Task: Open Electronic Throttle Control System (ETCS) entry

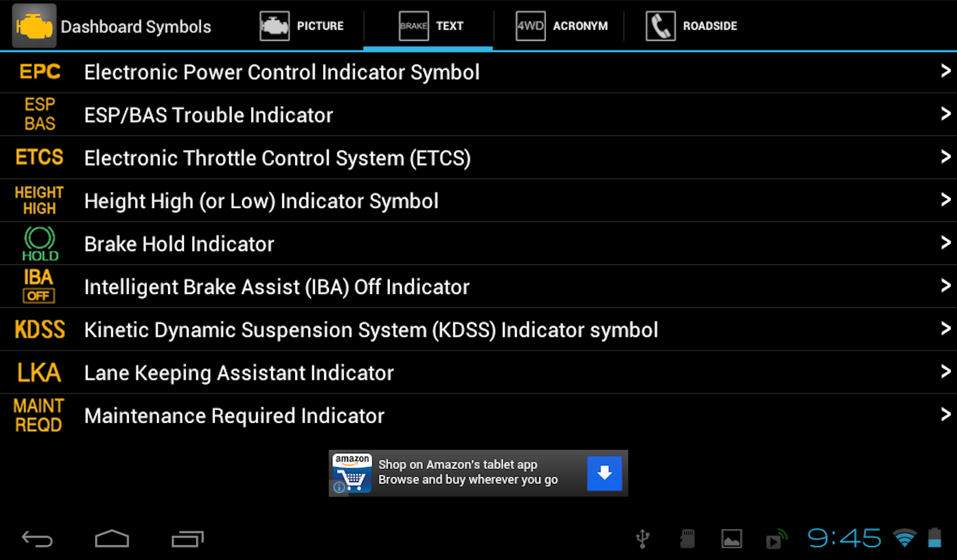Action: point(478,158)
